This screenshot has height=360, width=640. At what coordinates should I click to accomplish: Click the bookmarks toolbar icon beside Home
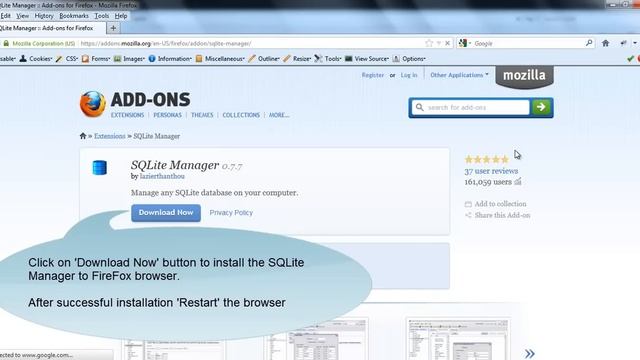tap(623, 43)
